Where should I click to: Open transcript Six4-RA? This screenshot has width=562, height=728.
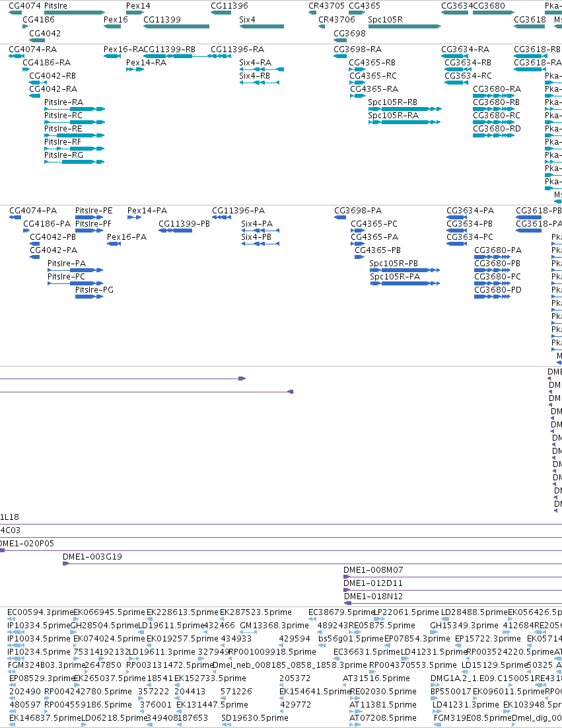255,62
